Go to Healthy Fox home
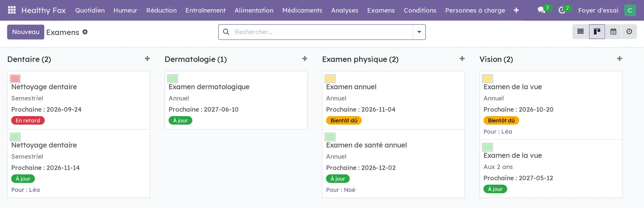Screen dimensions: 644x208 coord(43,10)
